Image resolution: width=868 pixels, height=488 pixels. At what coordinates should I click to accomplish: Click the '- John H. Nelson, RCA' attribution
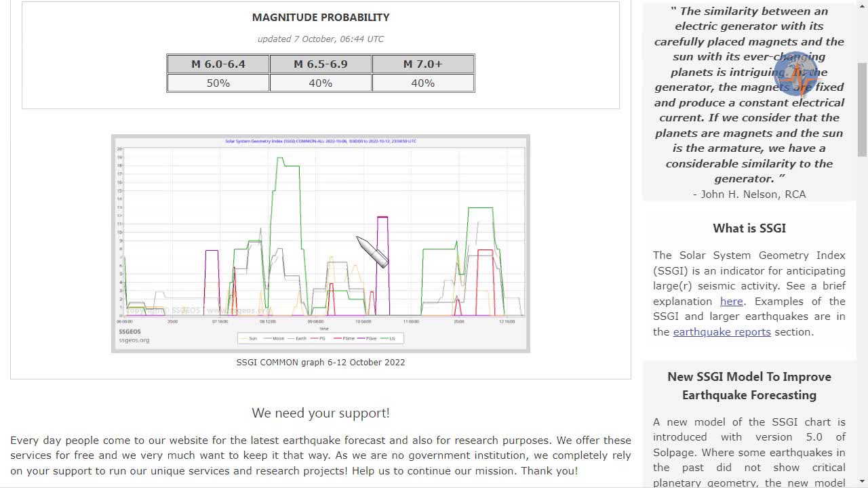coord(749,194)
